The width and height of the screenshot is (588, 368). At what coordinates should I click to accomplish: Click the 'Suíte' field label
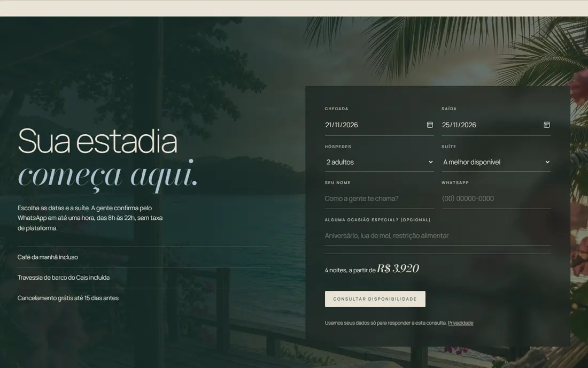click(449, 147)
